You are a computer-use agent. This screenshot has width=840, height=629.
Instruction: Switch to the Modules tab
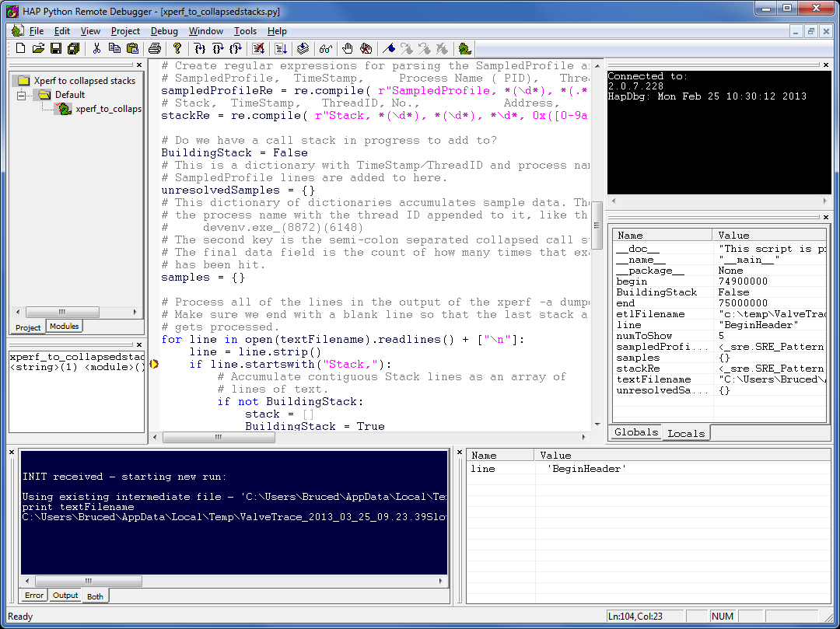[65, 326]
